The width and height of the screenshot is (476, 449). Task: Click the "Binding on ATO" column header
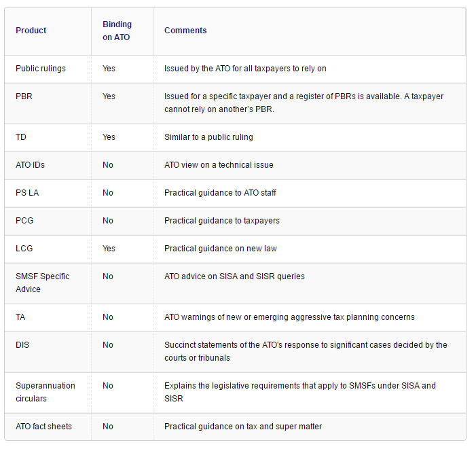click(x=117, y=31)
